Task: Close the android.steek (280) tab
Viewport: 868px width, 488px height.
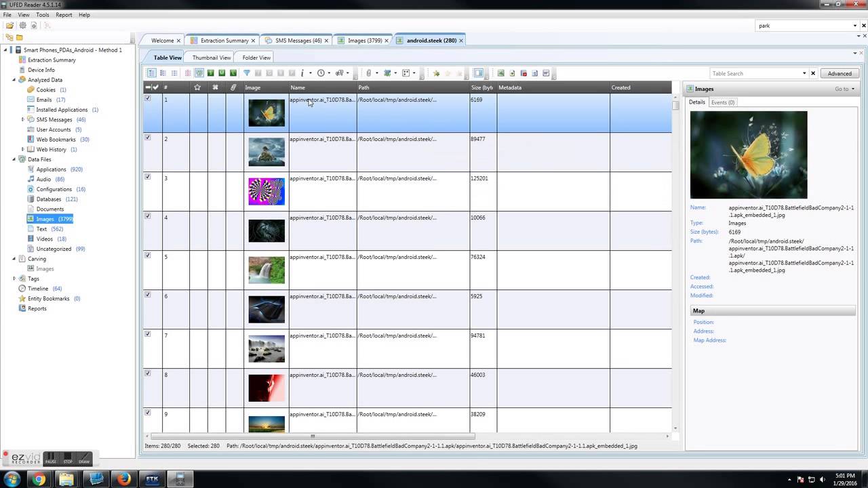Action: point(461,41)
